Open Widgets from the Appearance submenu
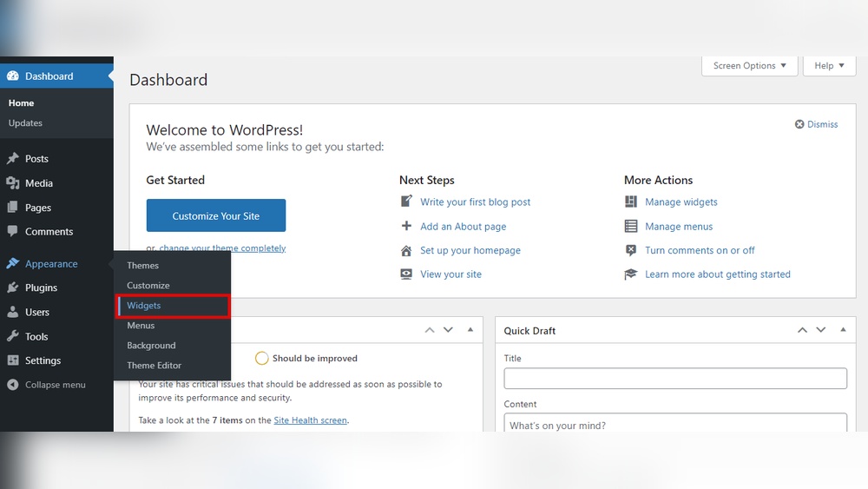This screenshot has width=868, height=489. [144, 305]
